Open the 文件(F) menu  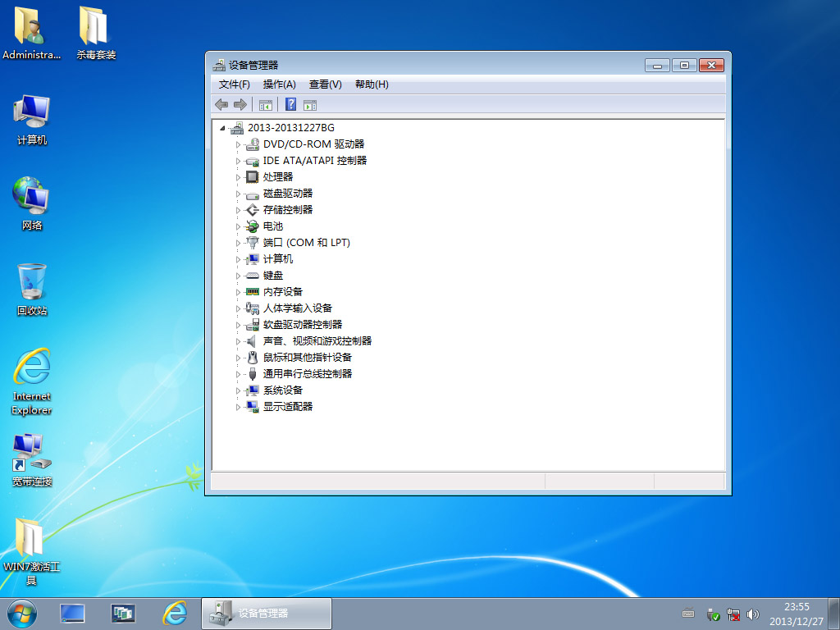tap(234, 84)
